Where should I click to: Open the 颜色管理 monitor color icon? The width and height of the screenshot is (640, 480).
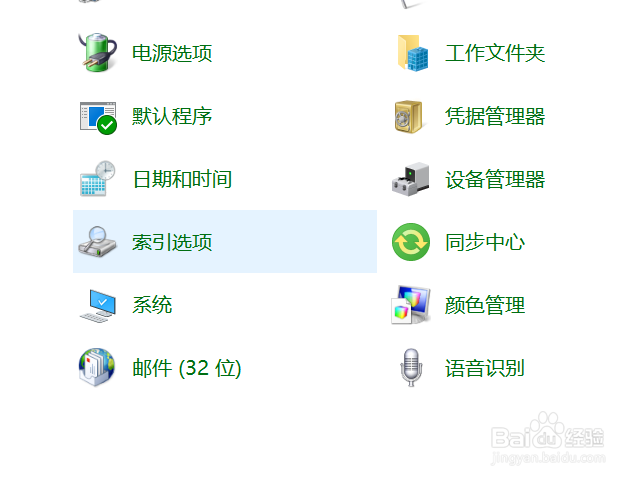411,305
